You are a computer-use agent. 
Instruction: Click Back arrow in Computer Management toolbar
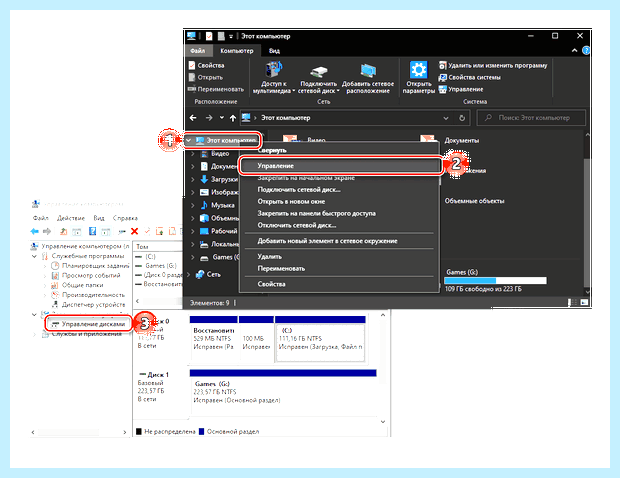point(35,231)
